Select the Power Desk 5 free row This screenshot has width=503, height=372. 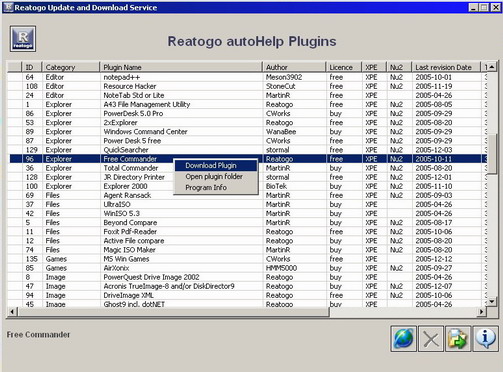(x=247, y=141)
